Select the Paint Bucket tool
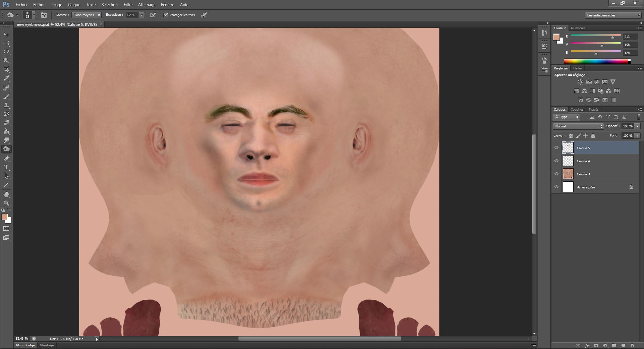 click(6, 131)
